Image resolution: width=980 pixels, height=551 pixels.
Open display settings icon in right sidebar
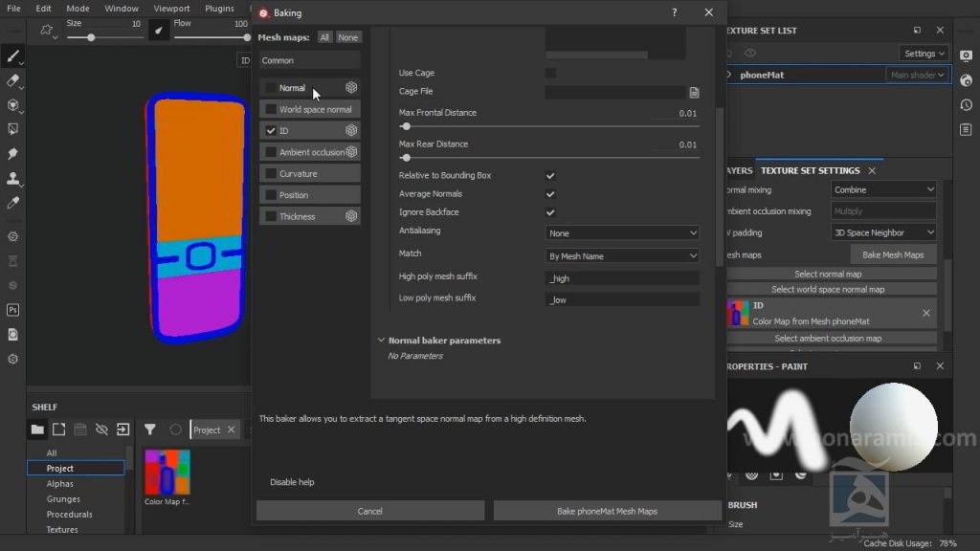coord(967,55)
